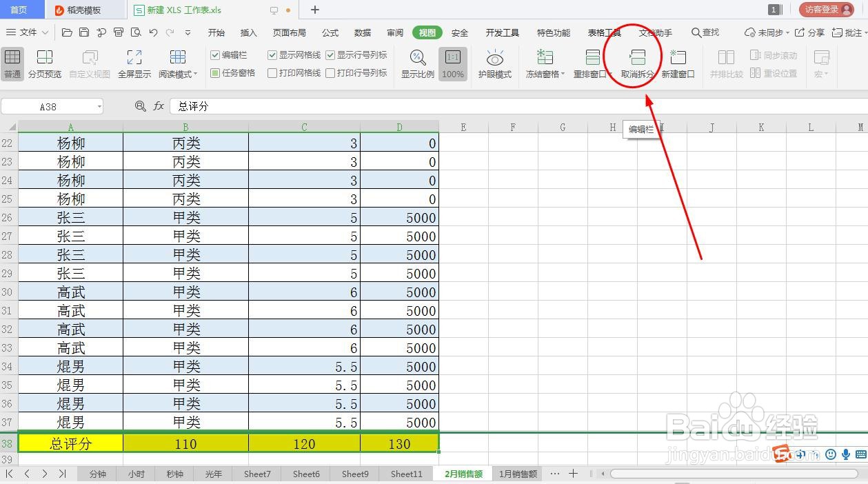Screen dimensions: 868x484
Task: Select the 1月销售额 sheet tab
Action: point(518,474)
